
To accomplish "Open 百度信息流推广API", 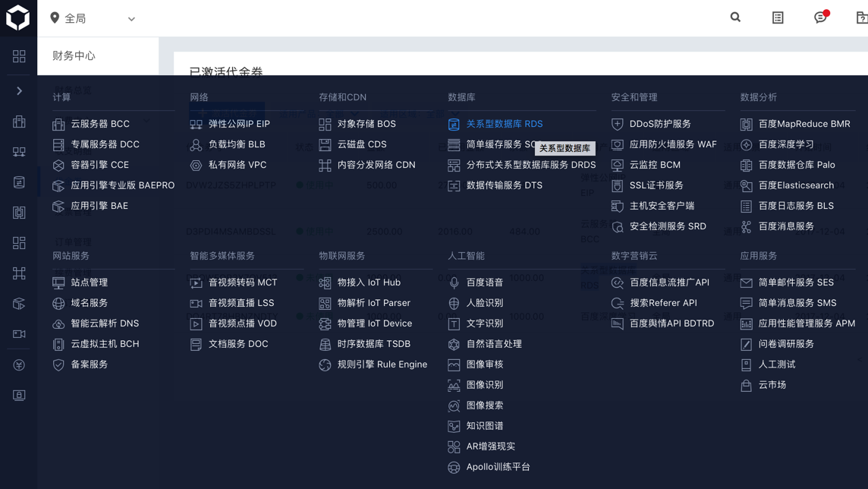I will [x=669, y=282].
